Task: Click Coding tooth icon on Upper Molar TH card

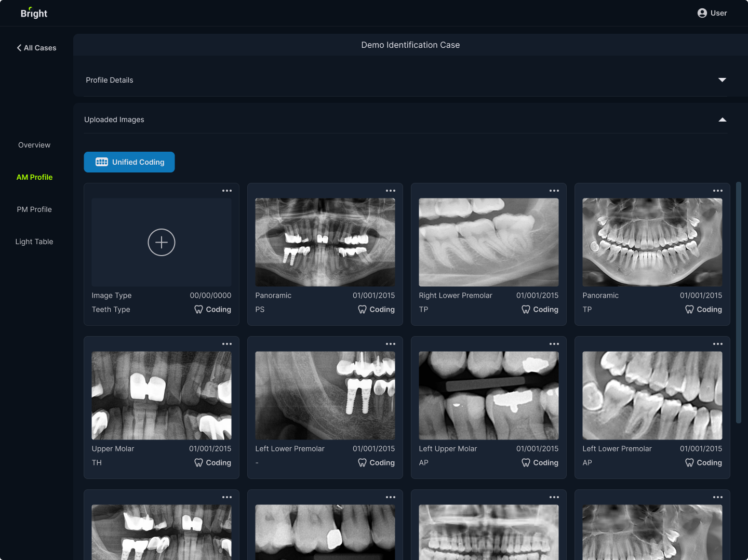Action: click(198, 463)
